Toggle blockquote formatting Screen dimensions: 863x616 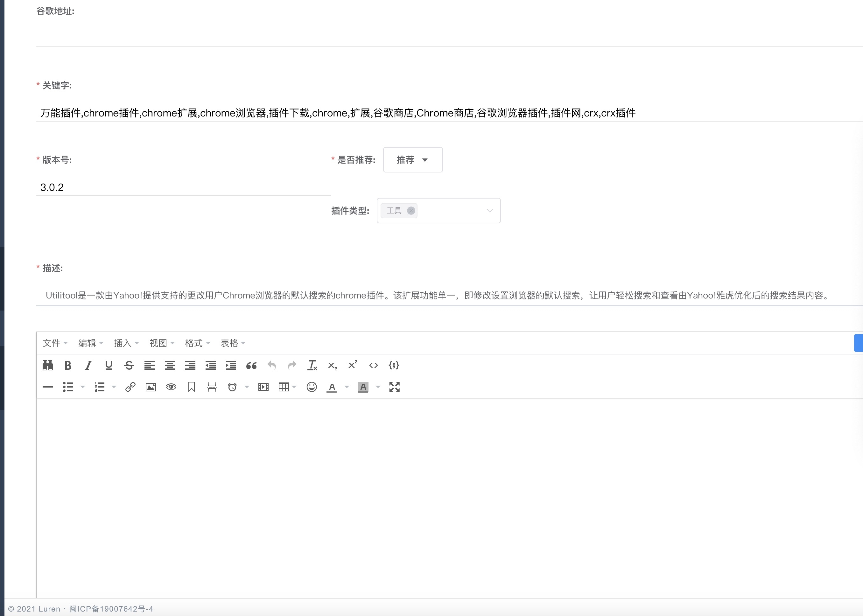point(251,365)
